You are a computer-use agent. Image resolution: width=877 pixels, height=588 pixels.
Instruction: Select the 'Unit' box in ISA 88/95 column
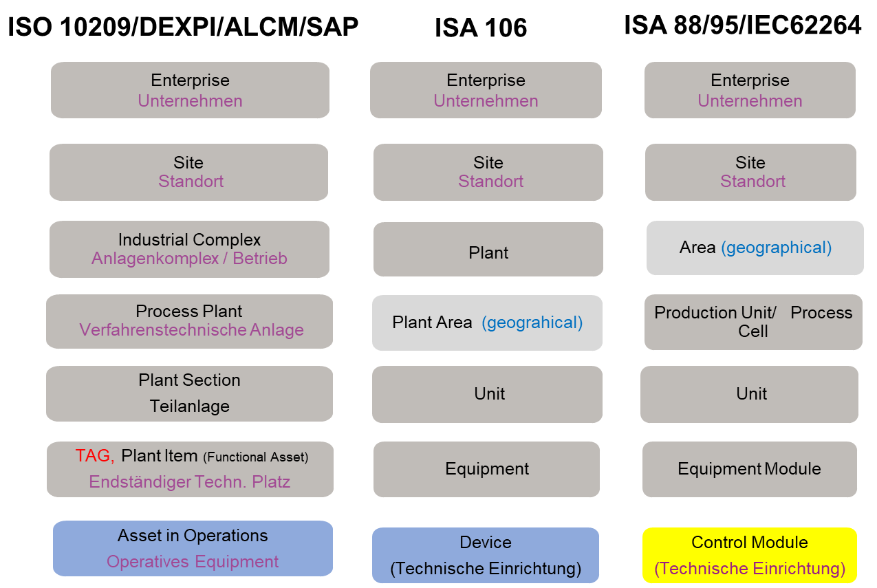tap(749, 394)
